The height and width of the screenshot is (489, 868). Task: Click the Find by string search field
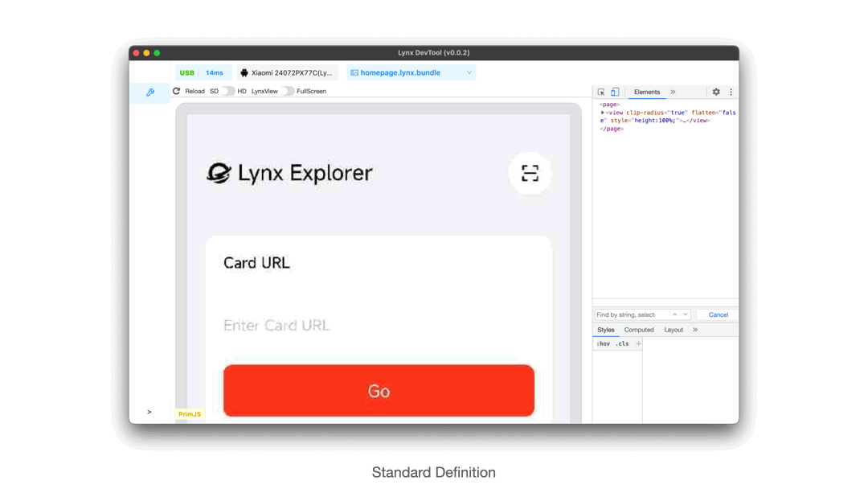coord(632,314)
